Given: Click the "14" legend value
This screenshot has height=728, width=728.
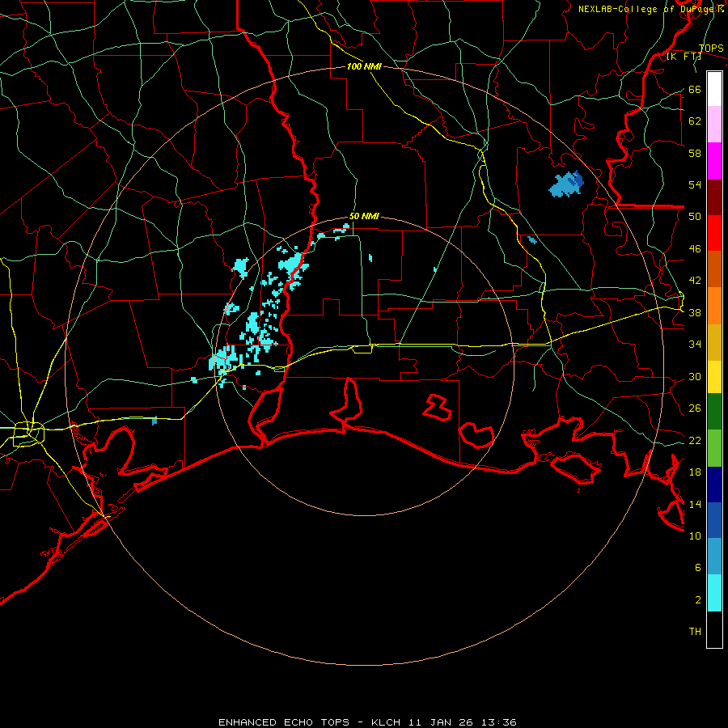Looking at the screenshot, I should pos(695,504).
